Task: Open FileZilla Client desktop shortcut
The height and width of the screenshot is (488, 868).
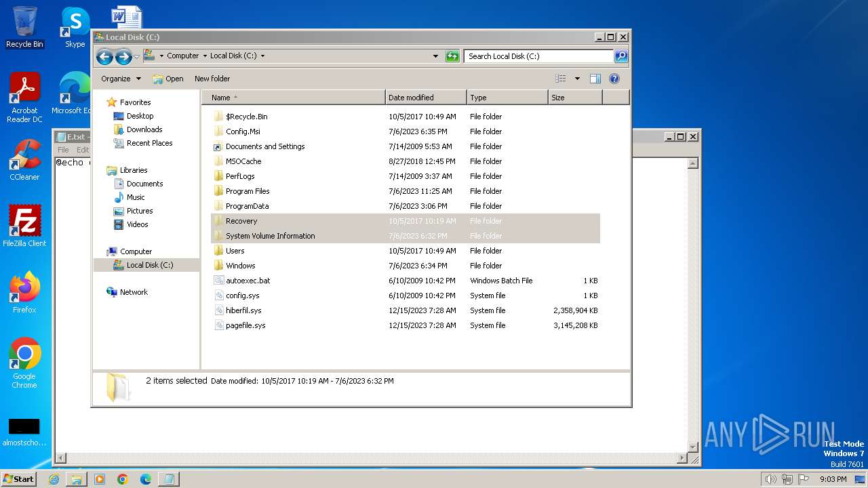Action: (24, 226)
